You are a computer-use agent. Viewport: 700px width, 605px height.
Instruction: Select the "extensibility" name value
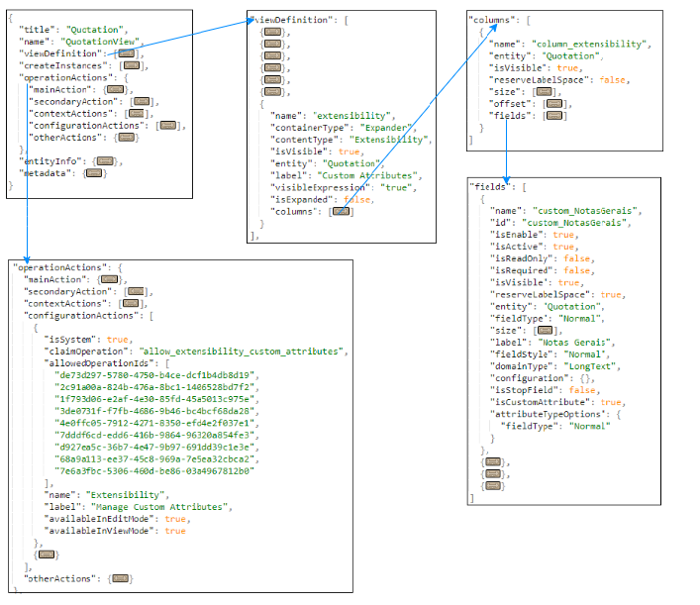point(351,116)
